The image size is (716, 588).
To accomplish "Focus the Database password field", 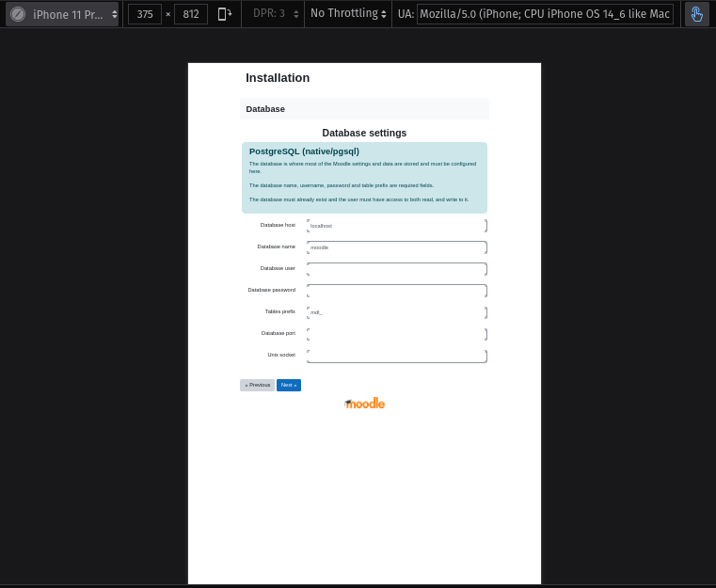I will (x=397, y=291).
